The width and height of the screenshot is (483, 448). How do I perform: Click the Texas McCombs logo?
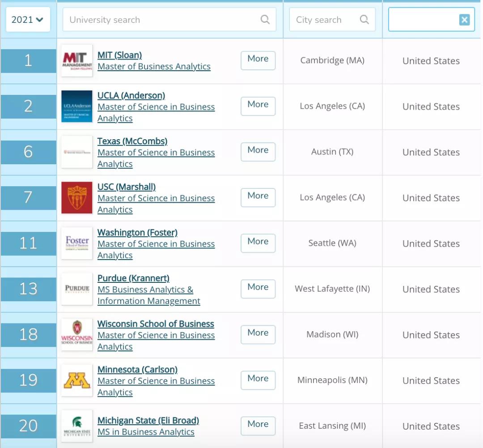coord(77,152)
